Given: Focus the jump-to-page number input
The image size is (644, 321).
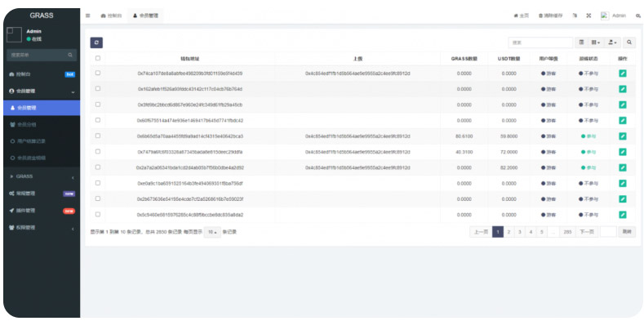Looking at the screenshot, I should pyautogui.click(x=608, y=232).
